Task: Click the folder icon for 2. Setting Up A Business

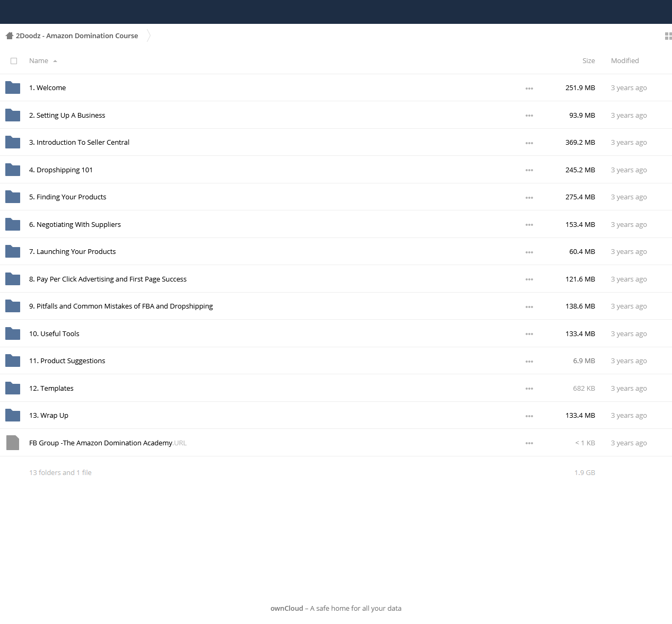Action: 13,115
